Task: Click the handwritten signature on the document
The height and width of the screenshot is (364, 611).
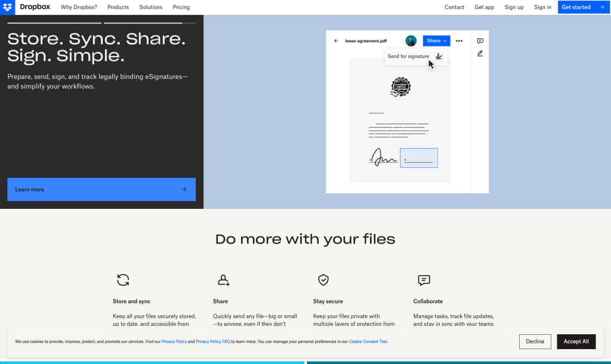Action: (383, 158)
